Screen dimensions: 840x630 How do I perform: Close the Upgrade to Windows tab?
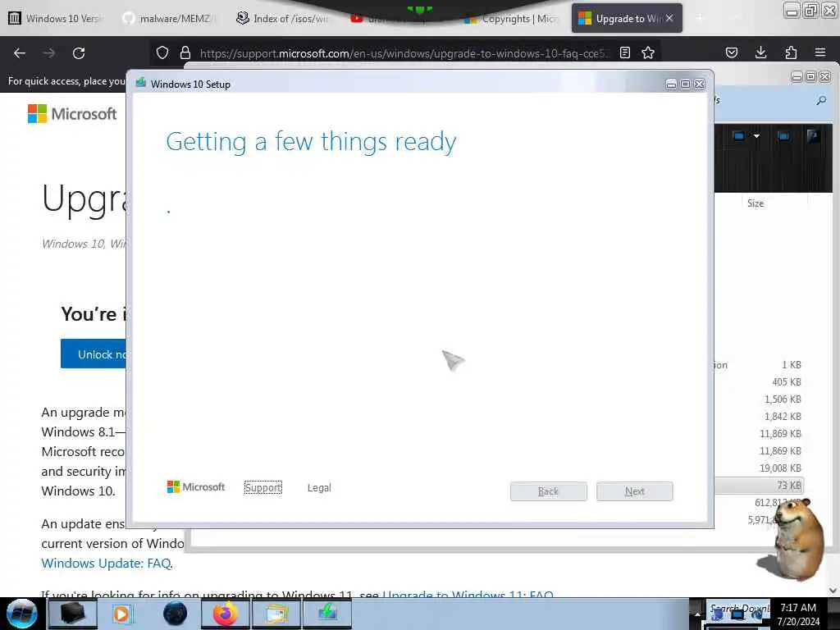pyautogui.click(x=669, y=18)
